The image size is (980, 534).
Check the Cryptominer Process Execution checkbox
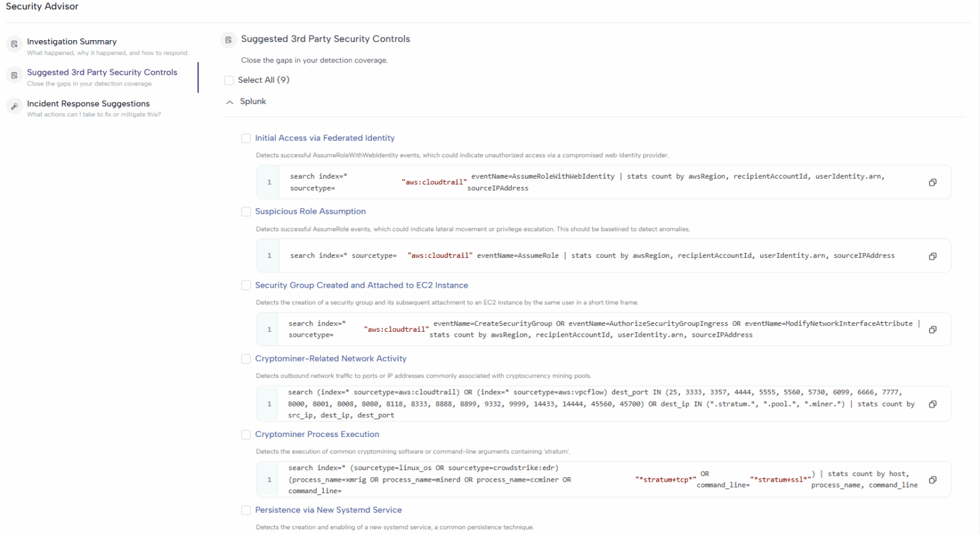click(246, 434)
